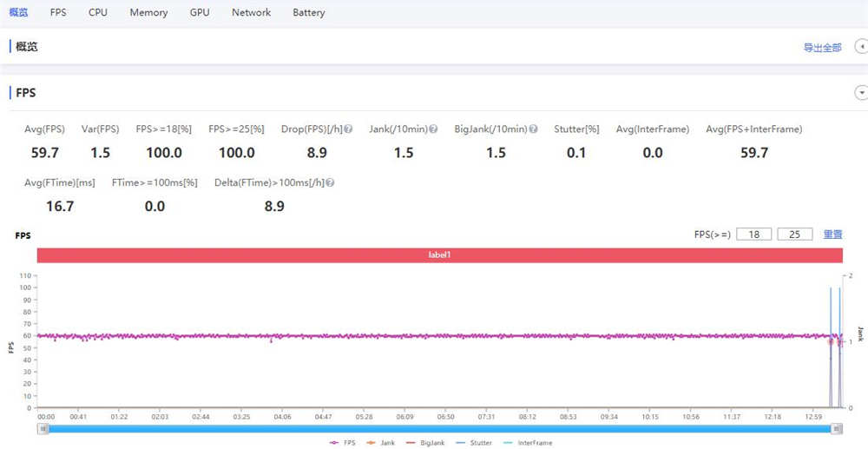This screenshot has width=868, height=449.
Task: Collapse the FPS section with arrow button
Action: [861, 92]
